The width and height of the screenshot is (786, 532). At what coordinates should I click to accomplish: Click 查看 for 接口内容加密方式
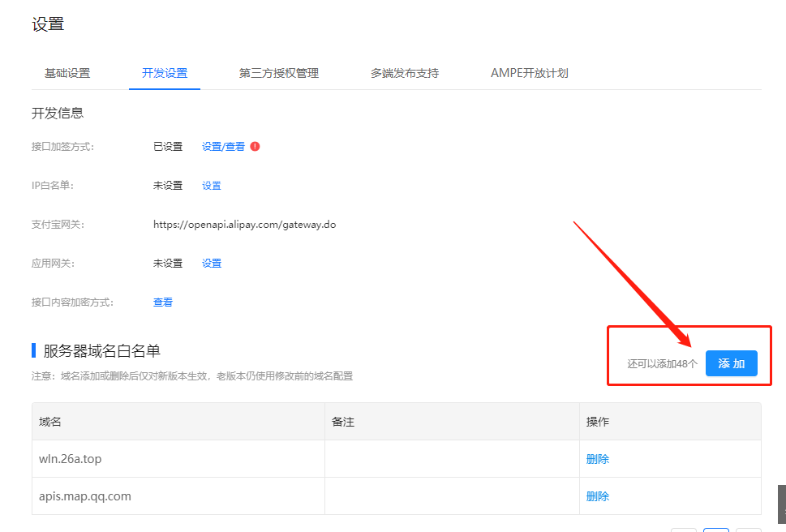coord(163,302)
